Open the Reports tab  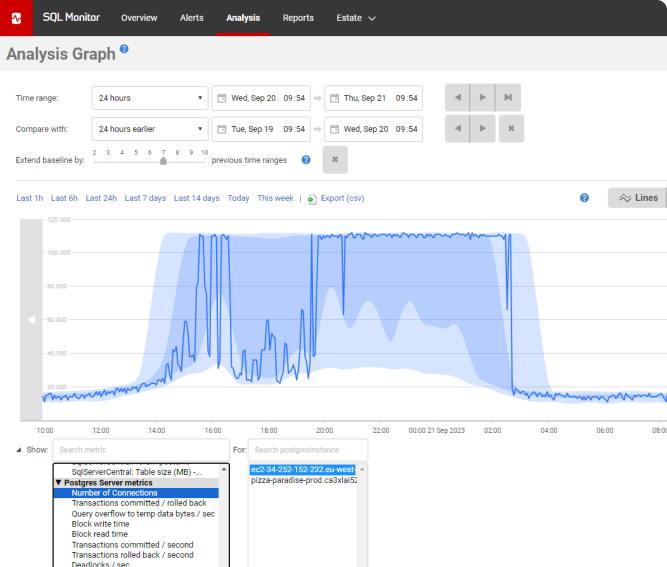tap(298, 18)
